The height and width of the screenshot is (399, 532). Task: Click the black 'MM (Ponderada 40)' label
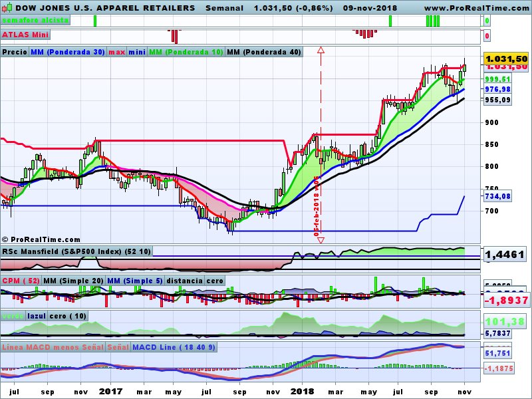pos(264,52)
